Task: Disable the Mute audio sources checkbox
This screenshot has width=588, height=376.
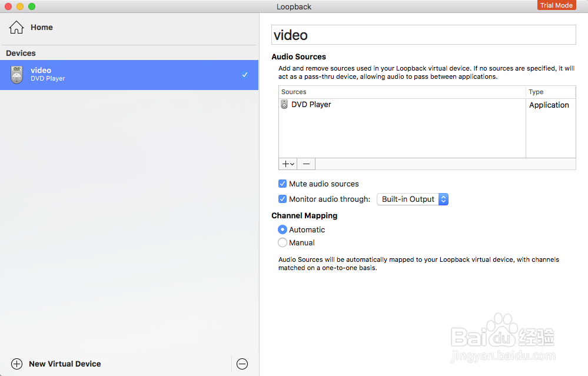Action: (x=283, y=184)
